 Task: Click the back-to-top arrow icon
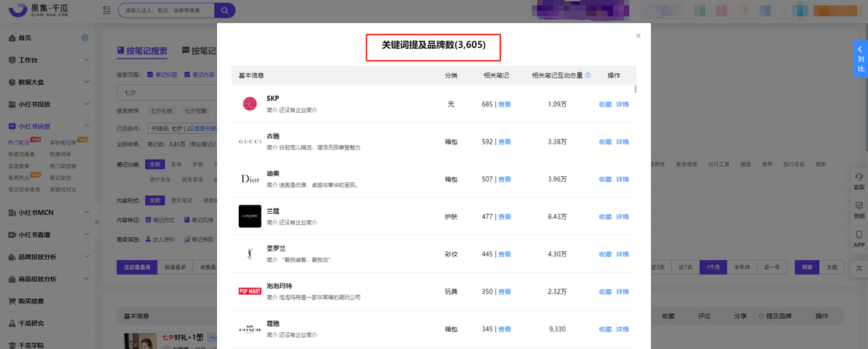pos(859,268)
